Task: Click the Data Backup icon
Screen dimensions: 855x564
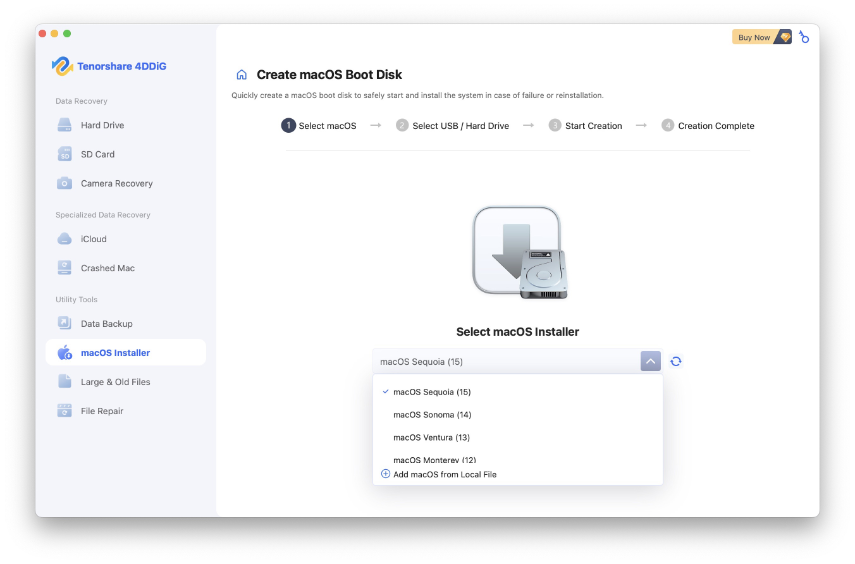Action: coord(64,323)
